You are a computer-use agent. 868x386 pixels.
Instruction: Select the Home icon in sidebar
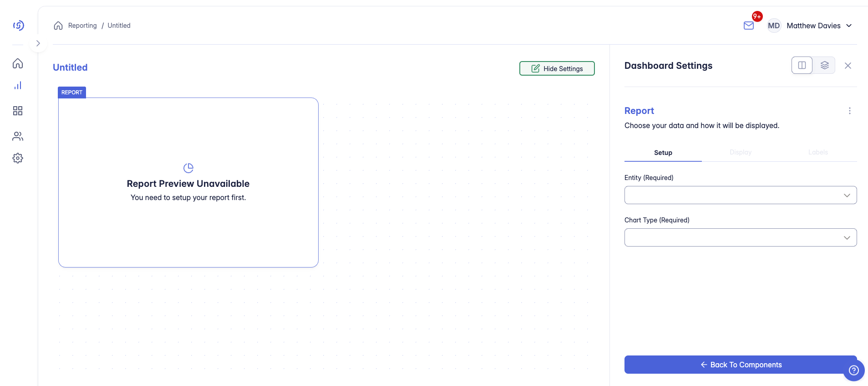click(18, 63)
